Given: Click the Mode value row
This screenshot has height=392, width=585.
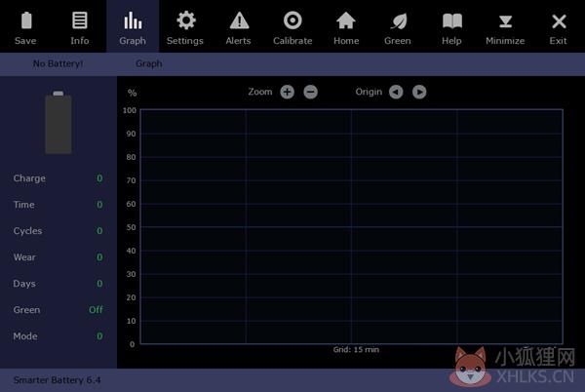Looking at the screenshot, I should (58, 336).
